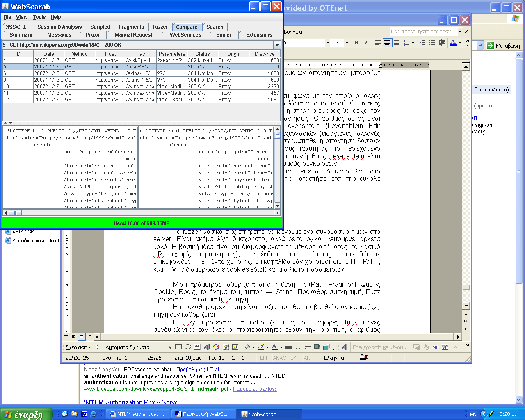Toggle ΕΓΓ macro recording in status bar
The width and height of the screenshot is (525, 420).
pos(264,358)
